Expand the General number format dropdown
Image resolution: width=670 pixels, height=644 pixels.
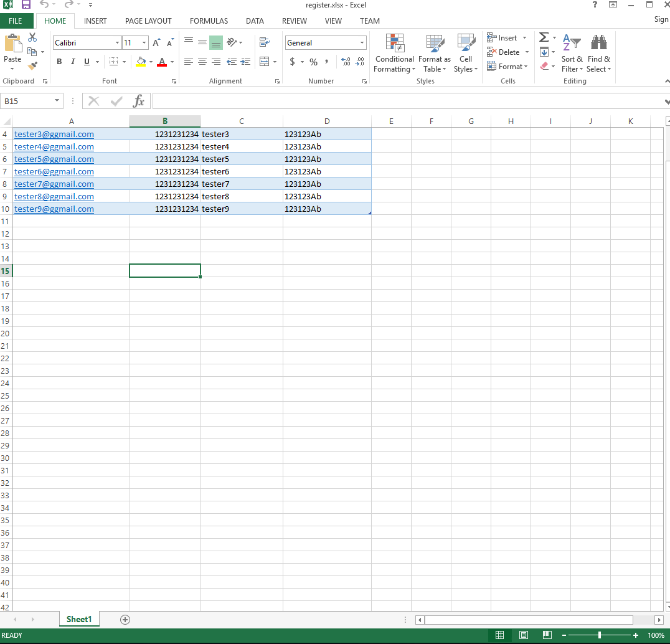coord(362,43)
